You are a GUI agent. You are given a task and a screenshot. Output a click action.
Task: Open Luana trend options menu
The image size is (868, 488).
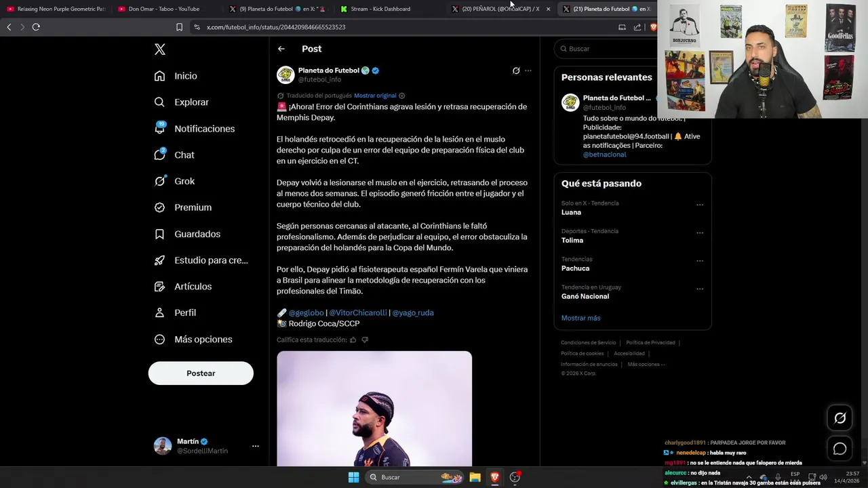click(x=700, y=205)
